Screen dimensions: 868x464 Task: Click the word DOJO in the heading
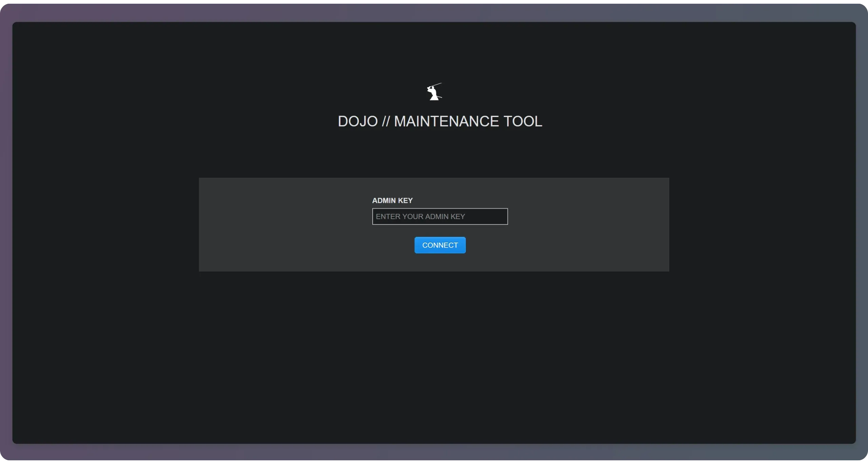(x=358, y=121)
